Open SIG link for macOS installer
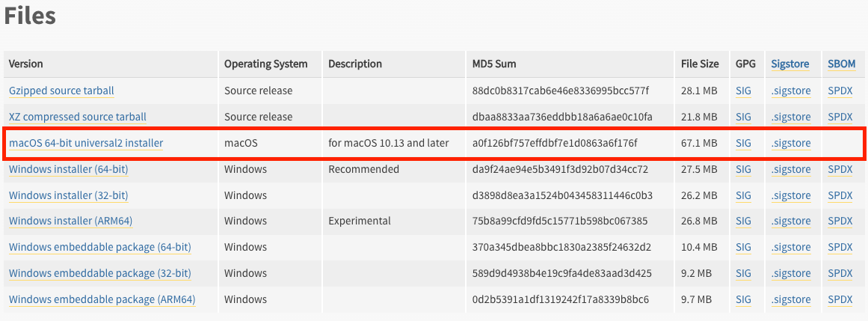868x321 pixels. 743,143
